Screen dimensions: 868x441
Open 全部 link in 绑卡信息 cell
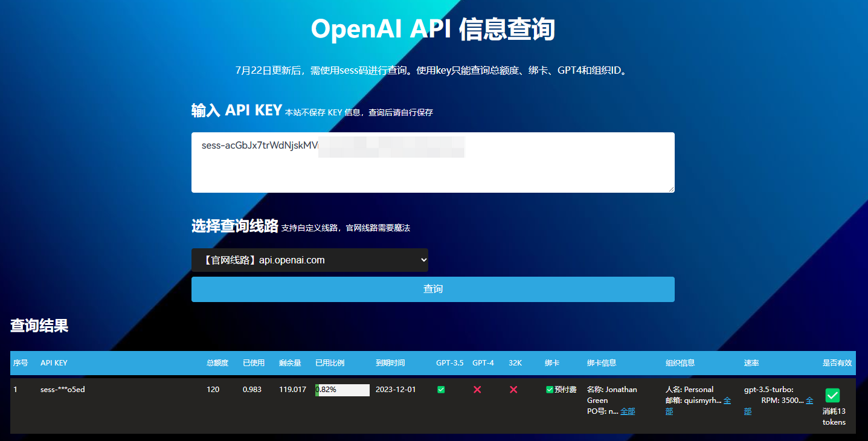628,411
